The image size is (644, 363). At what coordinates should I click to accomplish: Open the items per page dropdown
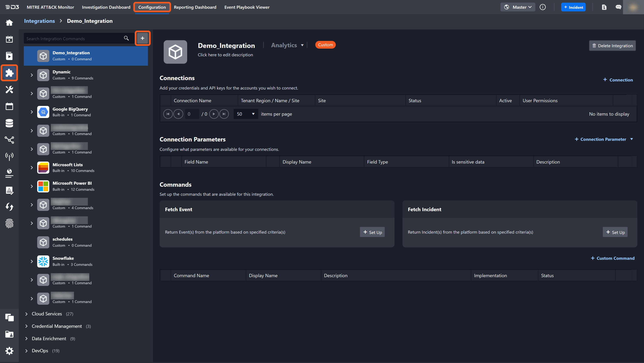[246, 114]
